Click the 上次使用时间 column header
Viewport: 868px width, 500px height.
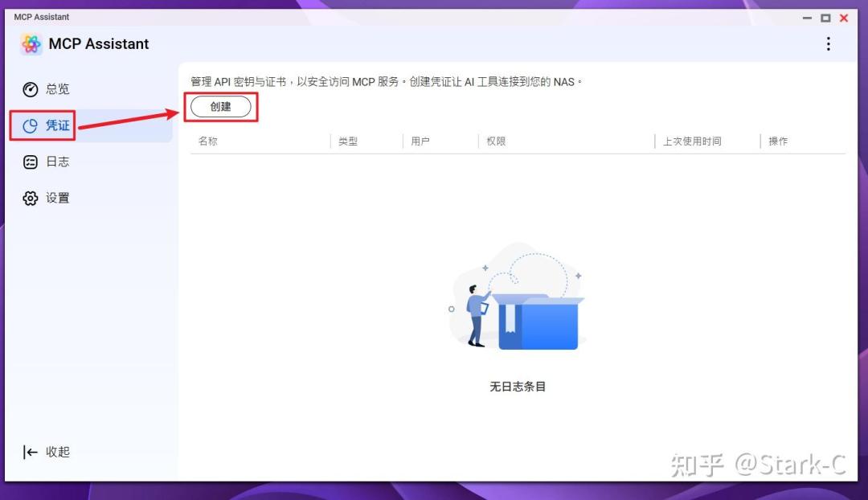click(x=692, y=141)
